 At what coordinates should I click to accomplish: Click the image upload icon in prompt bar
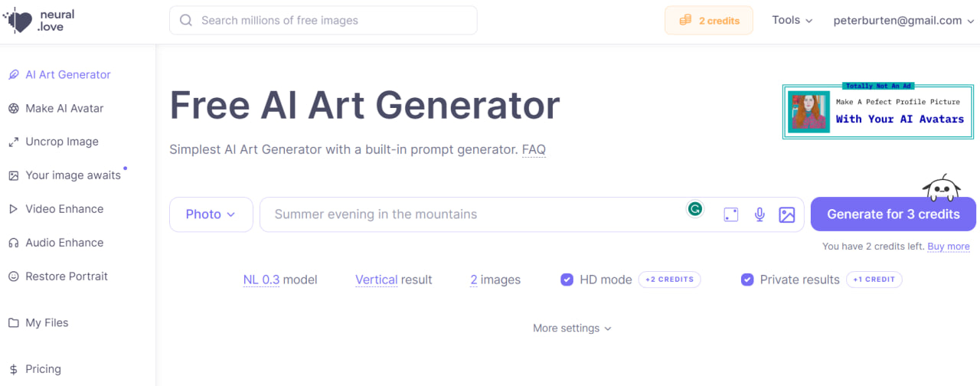(787, 215)
